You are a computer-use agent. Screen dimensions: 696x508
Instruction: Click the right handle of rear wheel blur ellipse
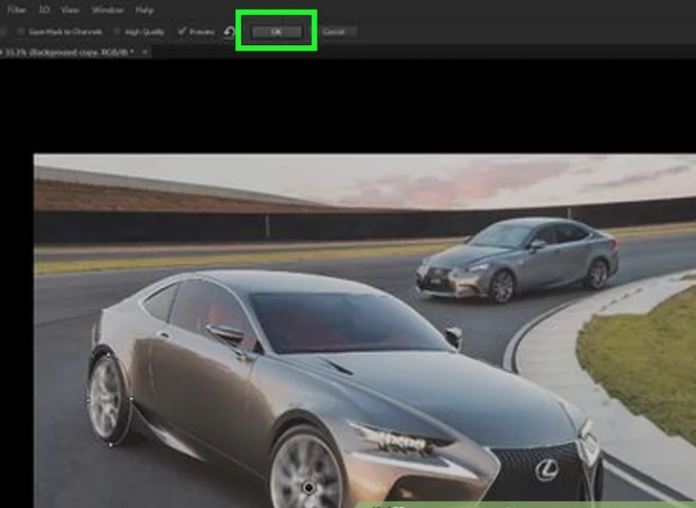click(x=131, y=399)
